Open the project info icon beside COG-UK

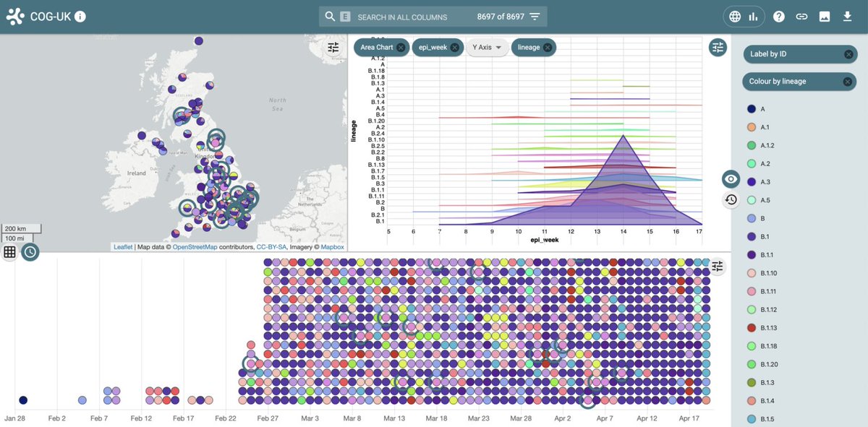click(80, 17)
